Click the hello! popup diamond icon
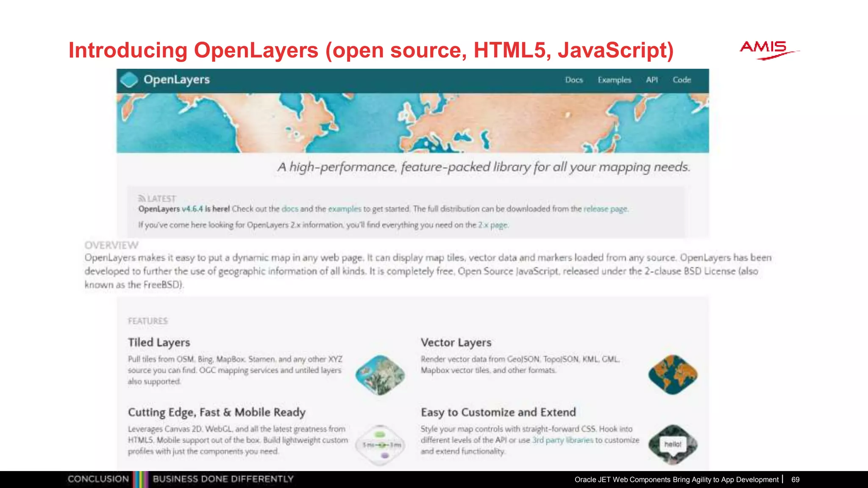 (x=673, y=444)
